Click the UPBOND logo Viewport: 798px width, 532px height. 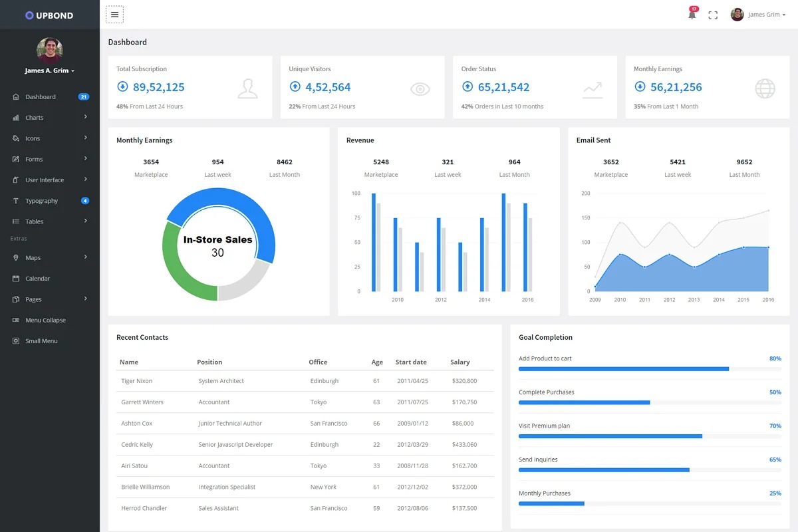[x=49, y=15]
